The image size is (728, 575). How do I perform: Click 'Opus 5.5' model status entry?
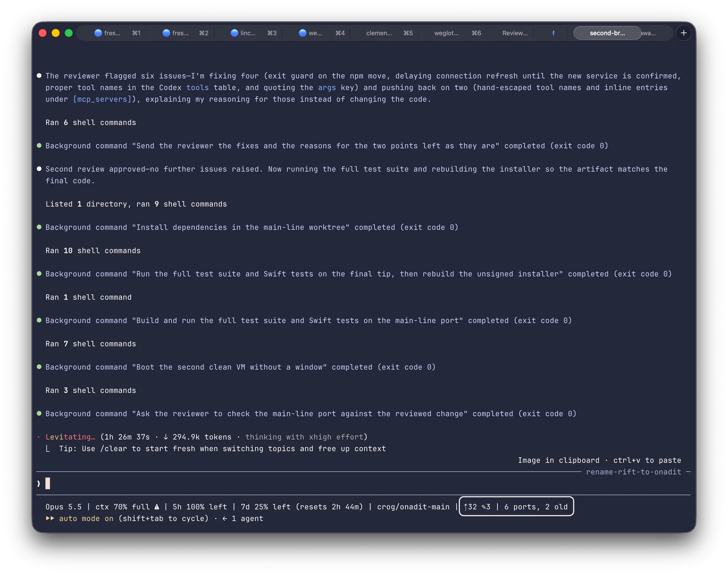(x=63, y=507)
